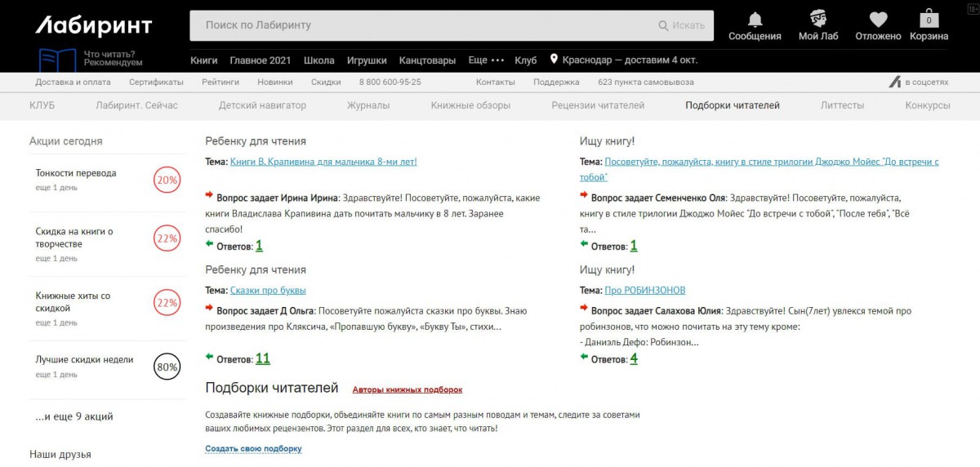Click the book icon beside Что читать

coord(57,60)
